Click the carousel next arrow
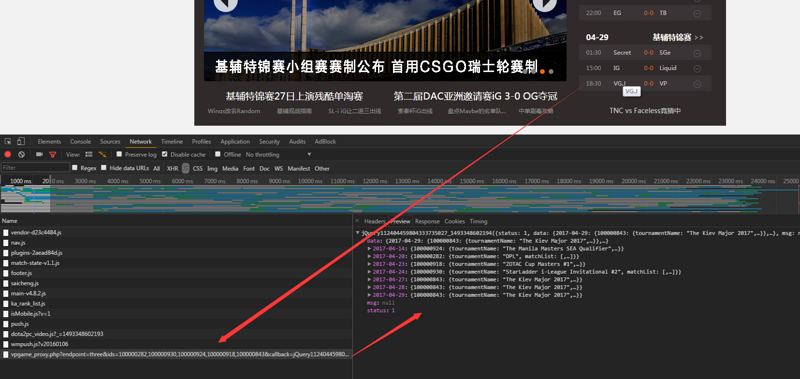 (x=544, y=3)
